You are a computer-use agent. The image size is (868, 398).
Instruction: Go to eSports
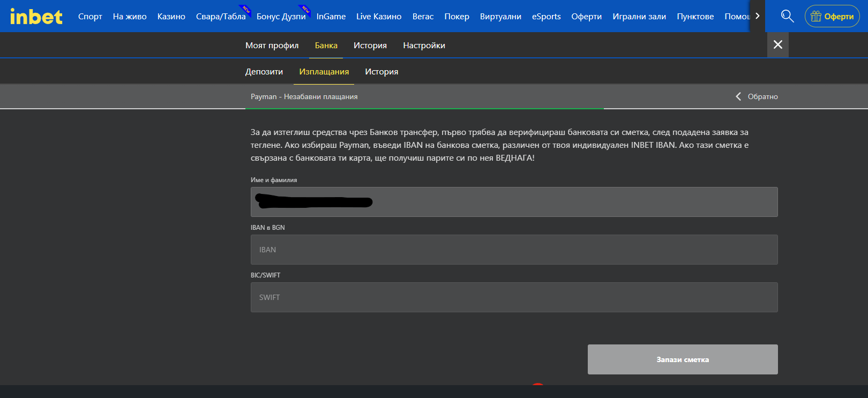point(547,17)
